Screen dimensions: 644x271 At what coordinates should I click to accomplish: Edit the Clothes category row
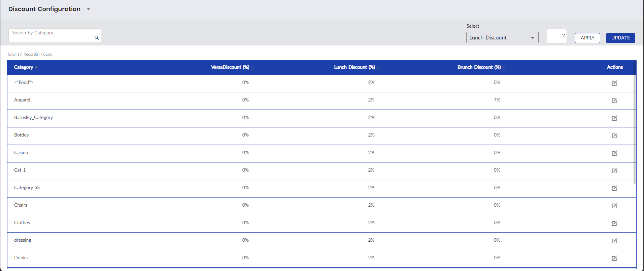614,223
